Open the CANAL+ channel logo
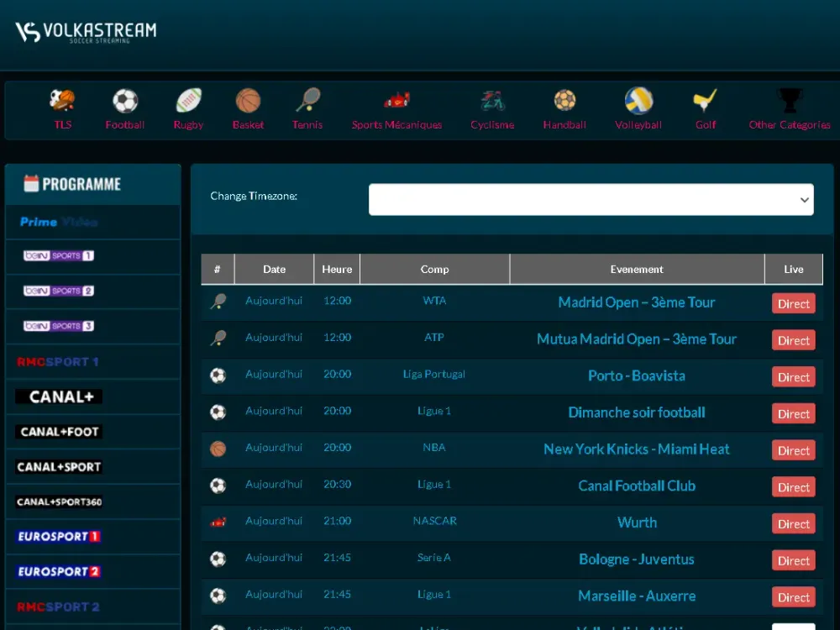The height and width of the screenshot is (630, 840). [x=59, y=396]
